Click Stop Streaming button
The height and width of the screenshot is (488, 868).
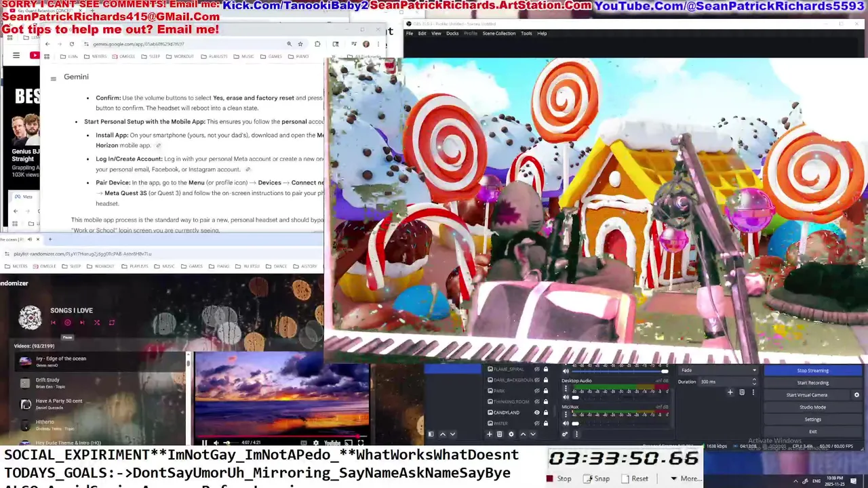[812, 370]
